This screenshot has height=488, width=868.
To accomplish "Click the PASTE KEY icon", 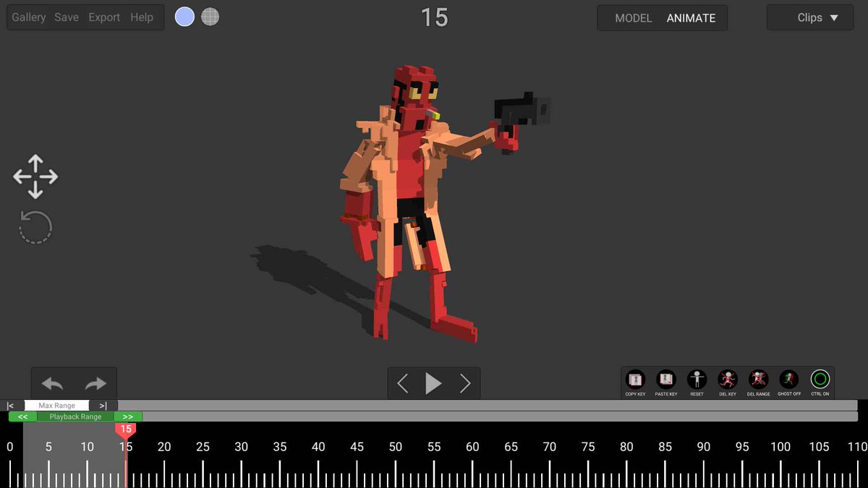I will tap(665, 382).
